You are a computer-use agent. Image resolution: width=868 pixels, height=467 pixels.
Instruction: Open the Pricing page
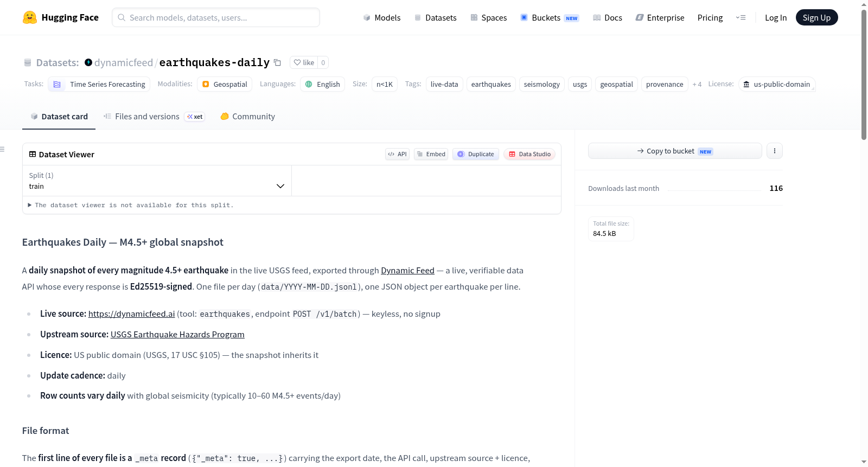coord(710,17)
